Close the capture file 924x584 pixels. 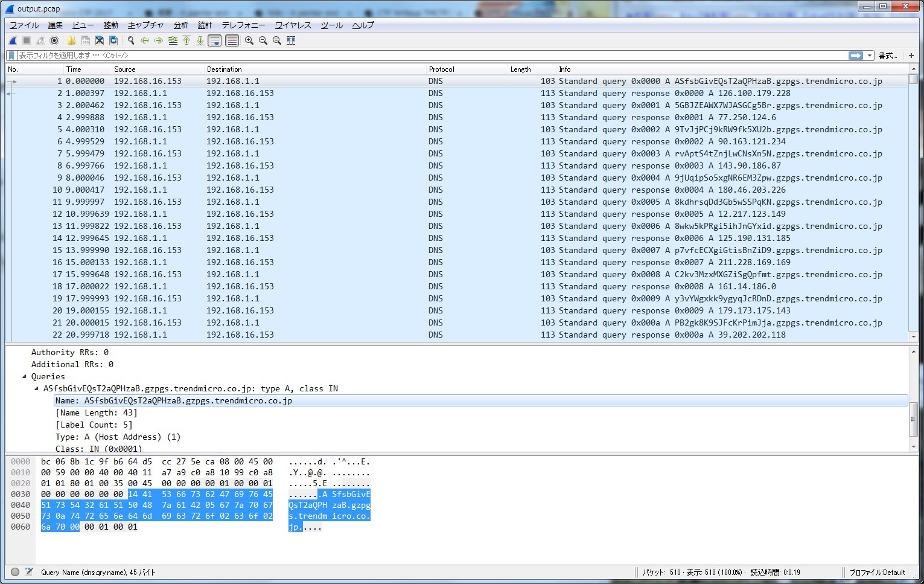pyautogui.click(x=100, y=40)
